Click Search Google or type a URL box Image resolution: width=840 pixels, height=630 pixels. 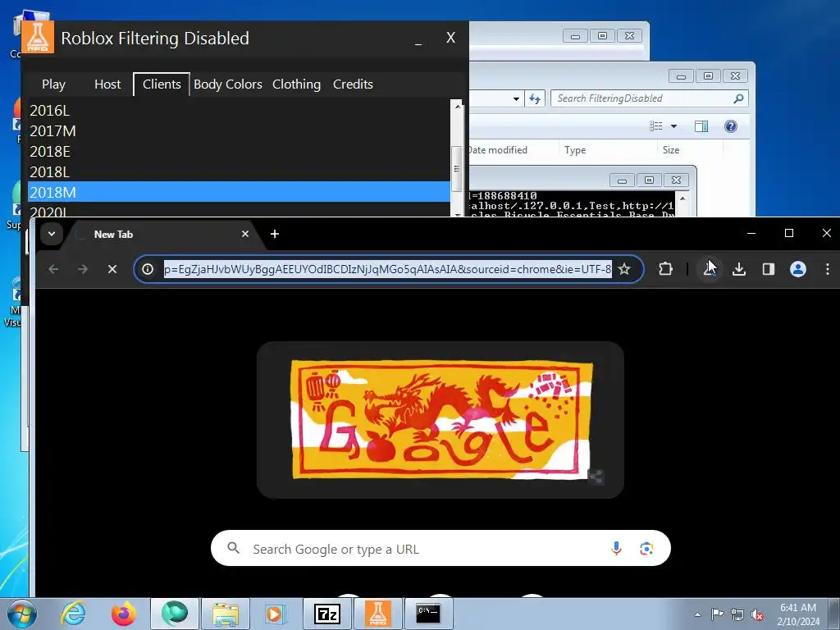click(x=441, y=549)
